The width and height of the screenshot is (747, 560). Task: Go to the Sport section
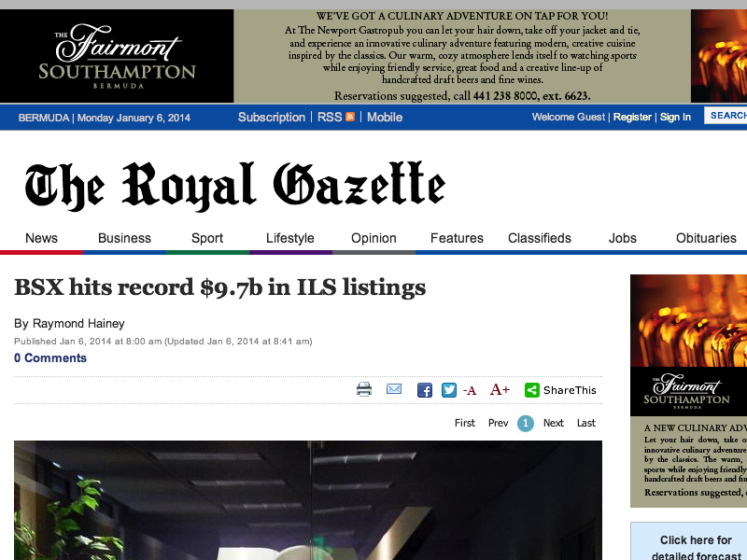coord(207,238)
